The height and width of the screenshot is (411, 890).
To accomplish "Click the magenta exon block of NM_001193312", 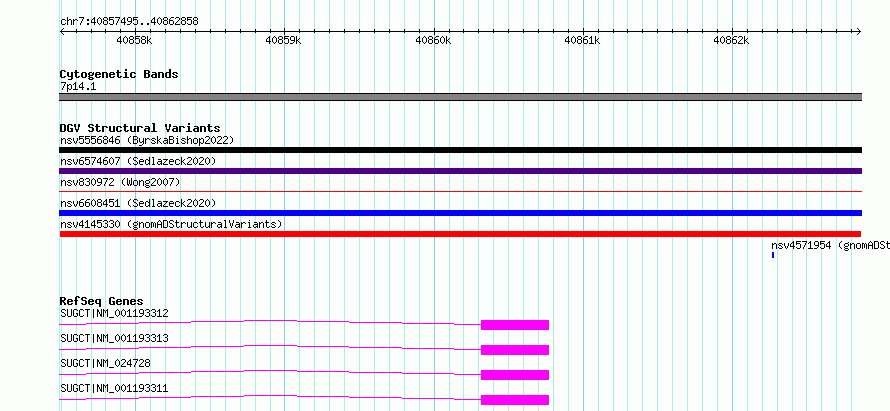I will 515,325.
